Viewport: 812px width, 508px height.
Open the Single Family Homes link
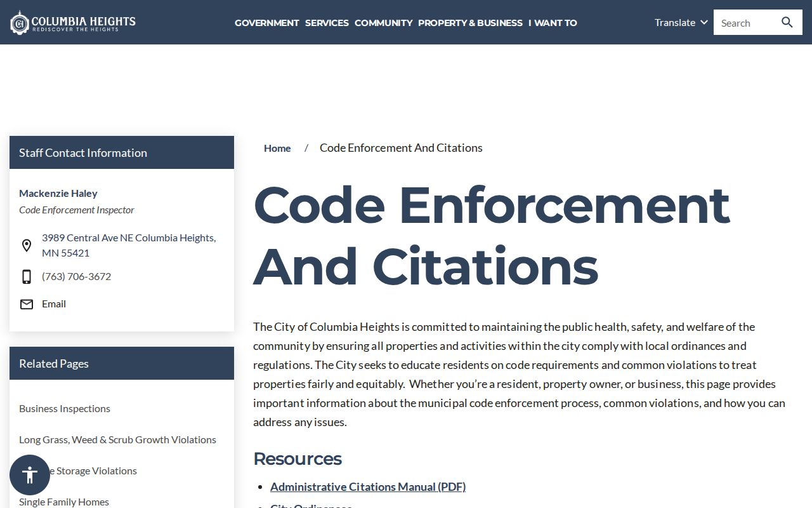(x=64, y=502)
